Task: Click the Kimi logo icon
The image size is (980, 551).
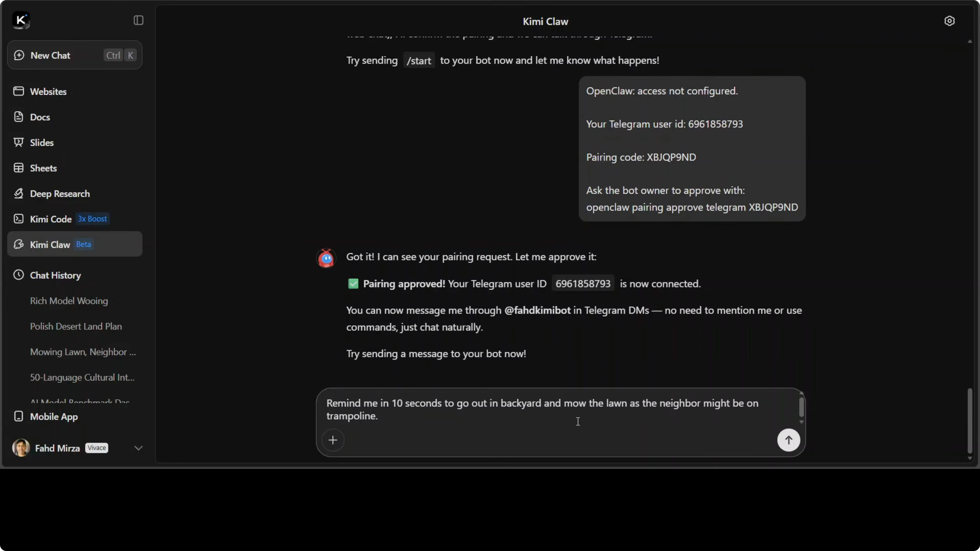Action: (21, 20)
